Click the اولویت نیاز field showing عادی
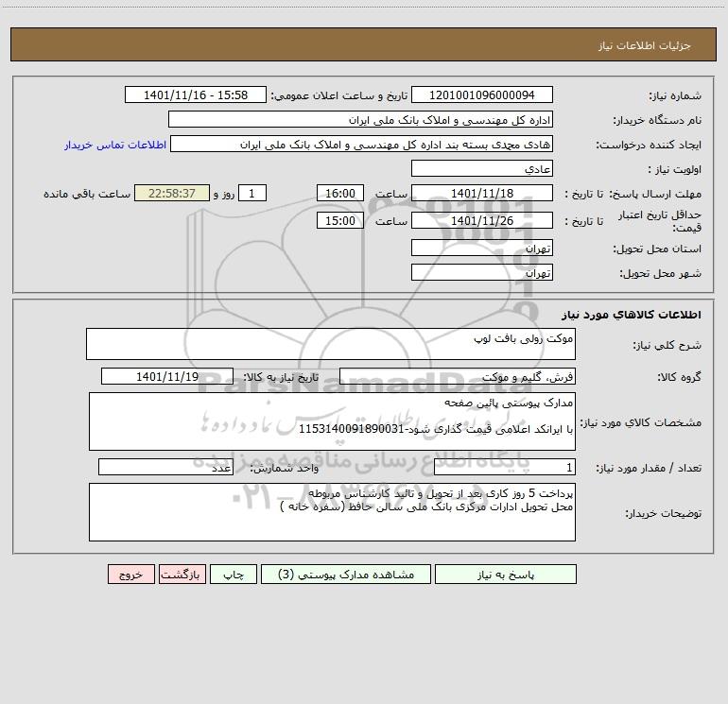Viewport: 728px width, 704px height. (x=482, y=168)
